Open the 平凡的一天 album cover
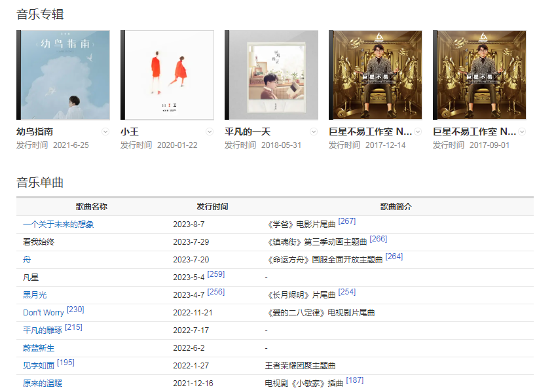The image size is (537, 392). [x=272, y=75]
